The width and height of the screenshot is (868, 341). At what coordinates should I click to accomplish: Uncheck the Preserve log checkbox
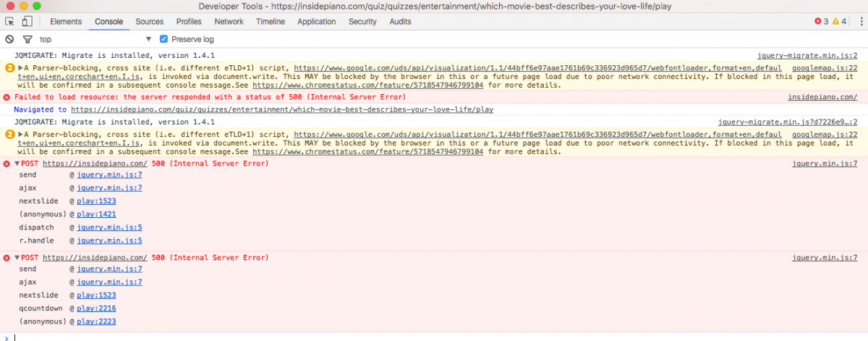pyautogui.click(x=163, y=39)
